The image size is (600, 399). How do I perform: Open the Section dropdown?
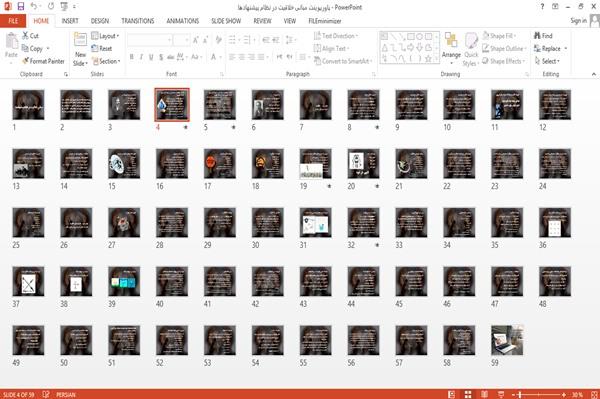(106, 61)
